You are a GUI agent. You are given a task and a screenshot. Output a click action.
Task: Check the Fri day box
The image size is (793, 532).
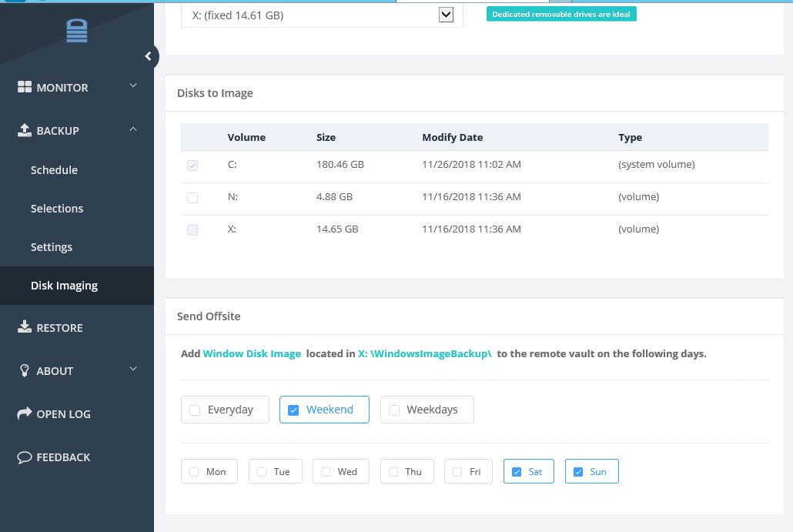click(468, 471)
